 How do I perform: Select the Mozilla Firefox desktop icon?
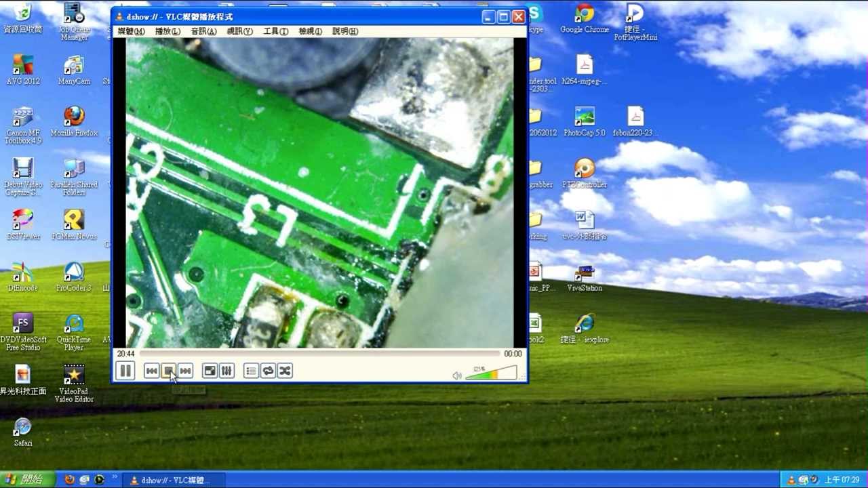point(74,122)
